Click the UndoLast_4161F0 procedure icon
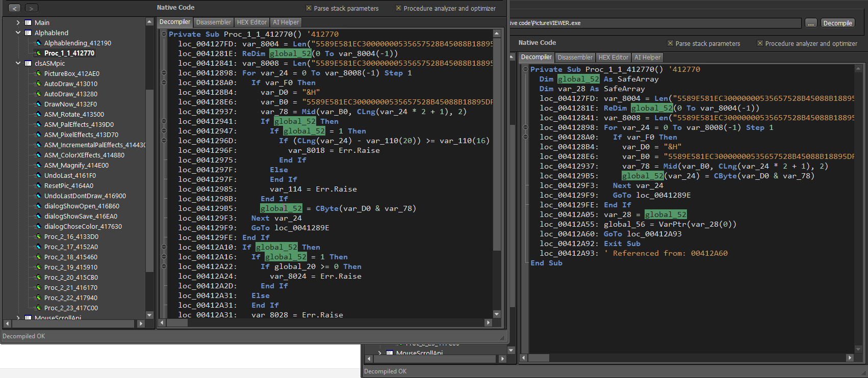 38,175
